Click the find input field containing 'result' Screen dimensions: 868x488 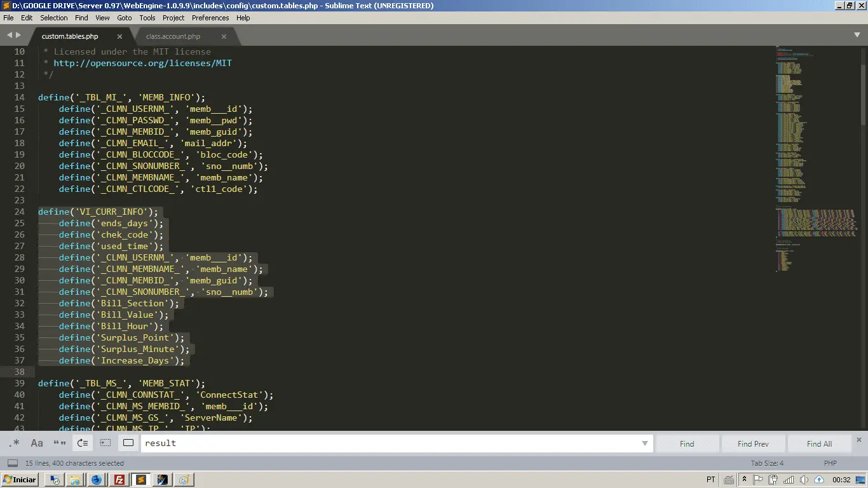coord(397,443)
